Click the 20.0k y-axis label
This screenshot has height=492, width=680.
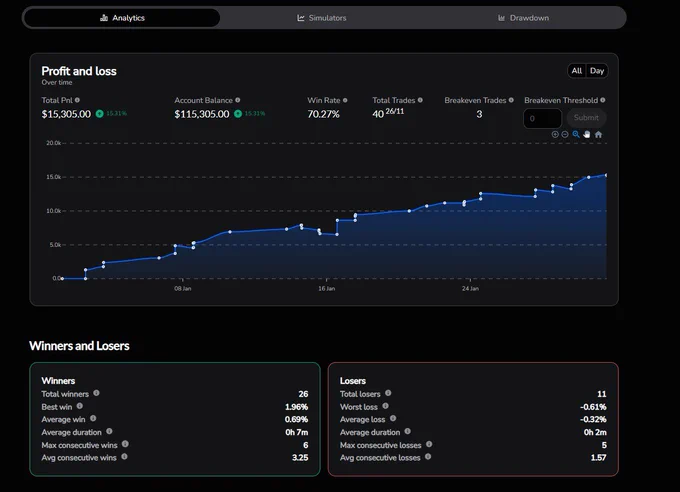[x=54, y=143]
